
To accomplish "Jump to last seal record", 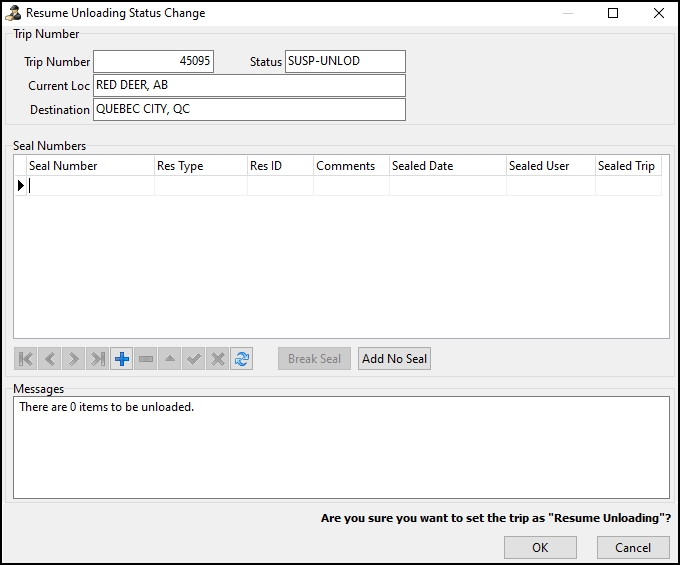I will coord(98,359).
